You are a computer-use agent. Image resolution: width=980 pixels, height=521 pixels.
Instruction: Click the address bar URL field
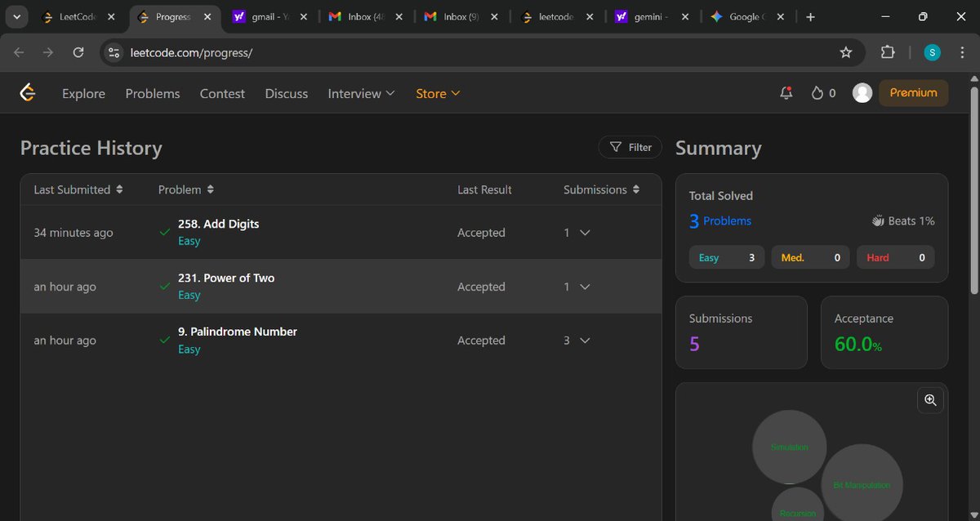482,52
